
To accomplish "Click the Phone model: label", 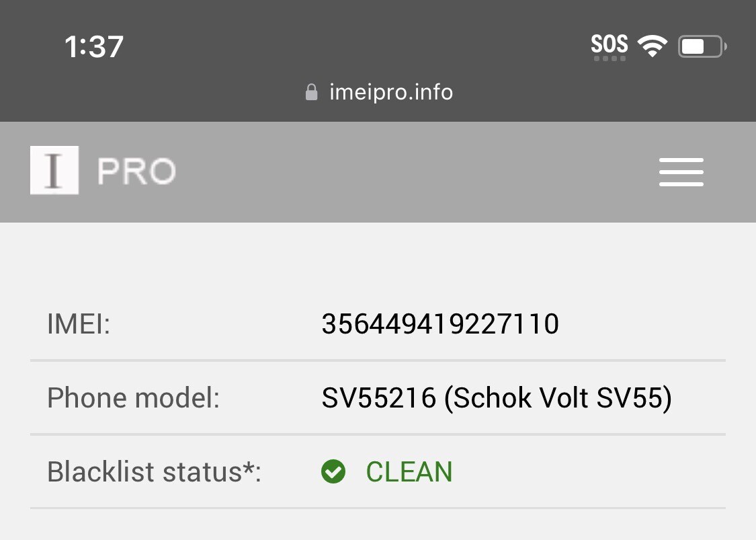I will point(132,397).
